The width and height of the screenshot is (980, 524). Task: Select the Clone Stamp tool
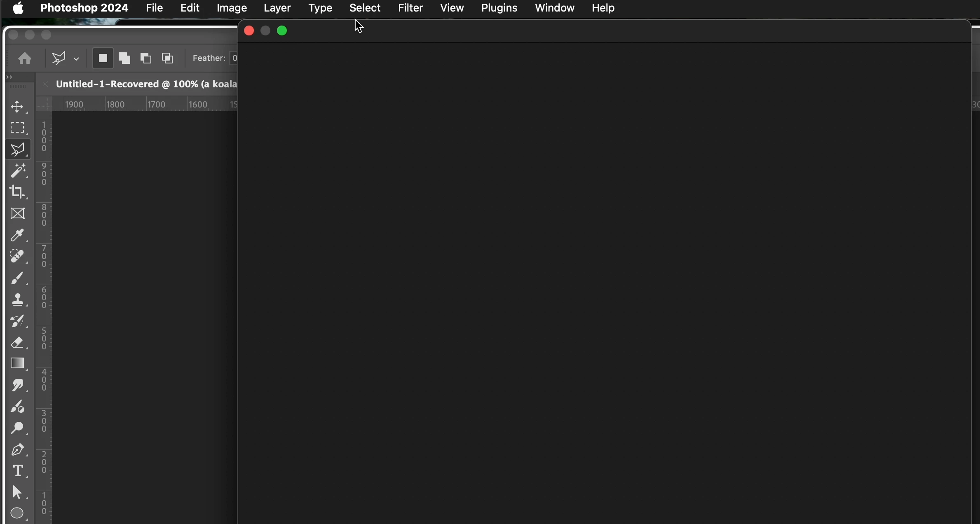(18, 300)
